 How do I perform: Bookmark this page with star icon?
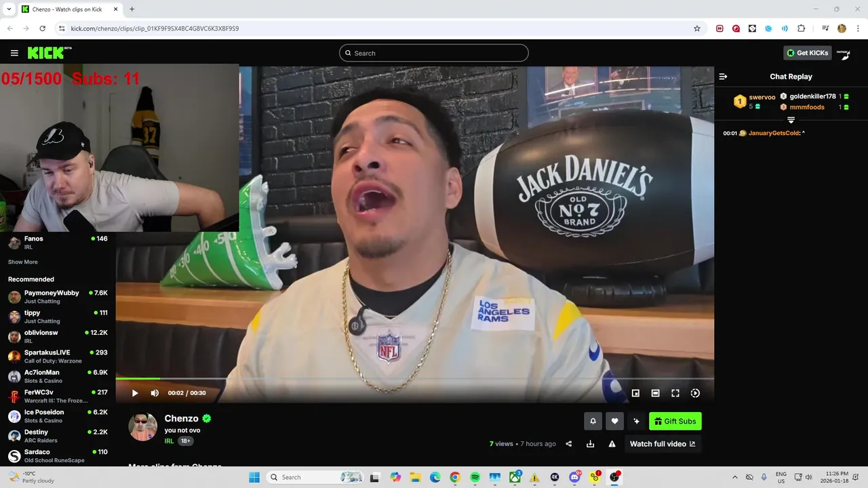pyautogui.click(x=696, y=28)
